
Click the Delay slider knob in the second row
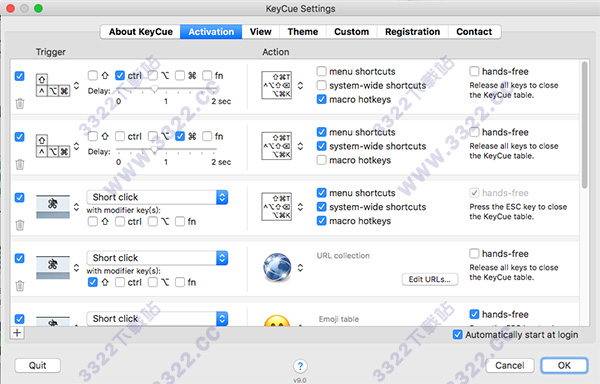coord(154,150)
